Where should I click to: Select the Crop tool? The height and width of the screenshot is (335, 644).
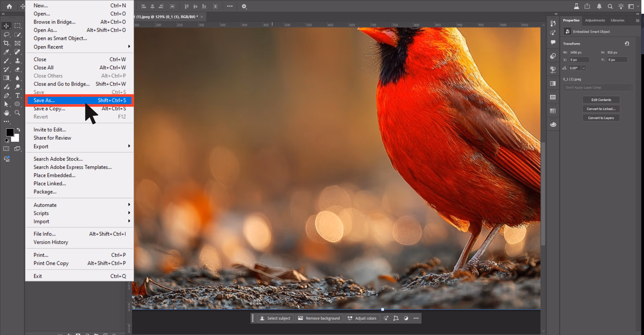pyautogui.click(x=7, y=43)
